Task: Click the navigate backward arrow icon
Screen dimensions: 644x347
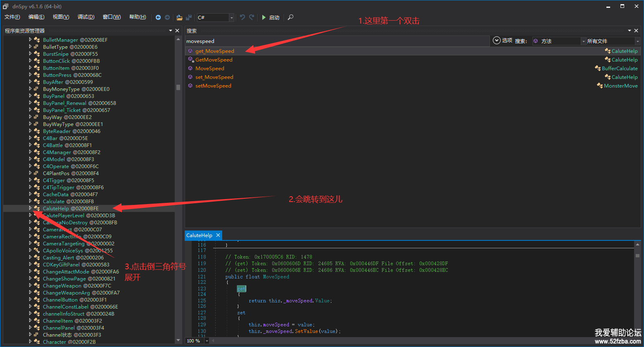Action: (x=158, y=17)
